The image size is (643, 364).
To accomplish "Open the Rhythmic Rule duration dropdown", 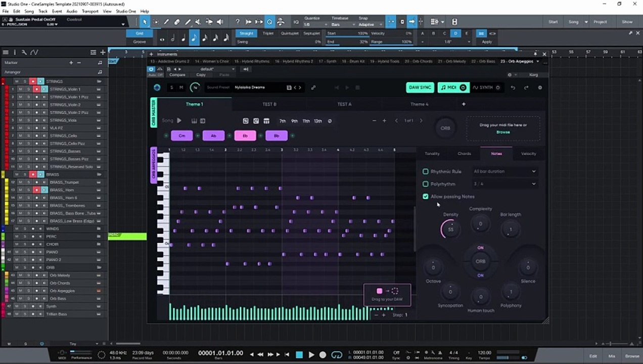I will pos(504,171).
